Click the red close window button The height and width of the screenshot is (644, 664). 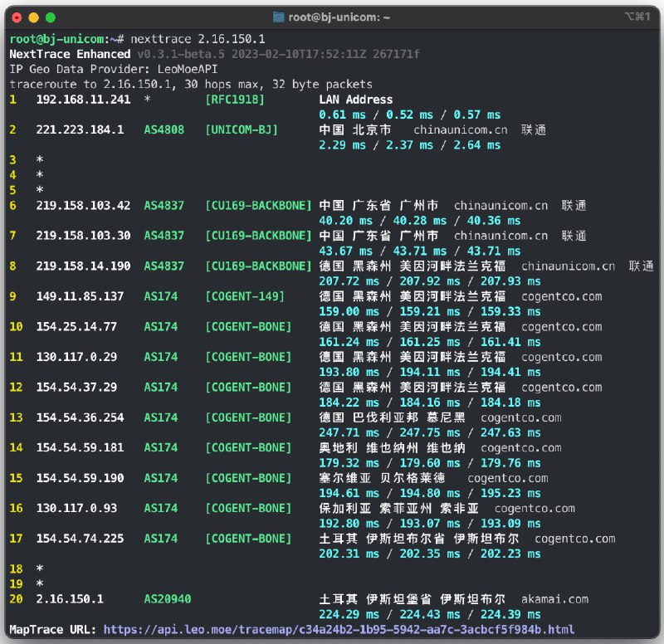17,17
